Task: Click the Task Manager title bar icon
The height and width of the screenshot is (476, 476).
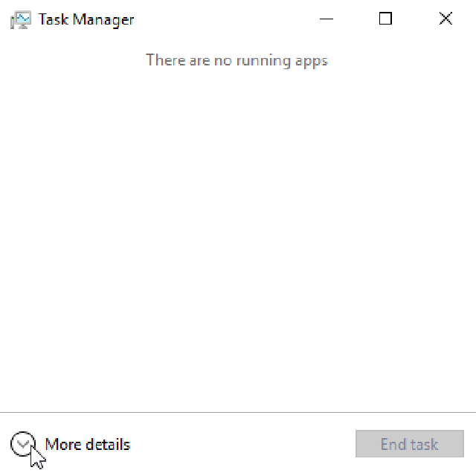Action: [x=21, y=19]
